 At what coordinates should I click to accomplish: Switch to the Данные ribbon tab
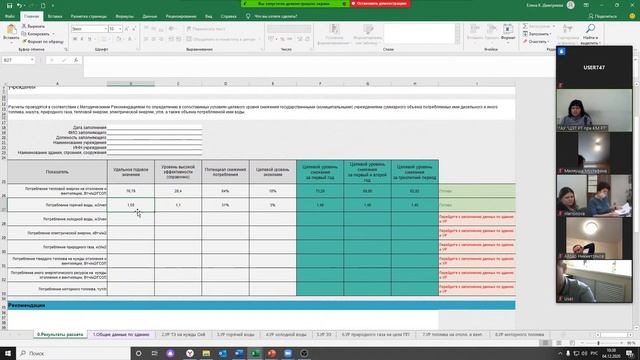pyautogui.click(x=150, y=16)
